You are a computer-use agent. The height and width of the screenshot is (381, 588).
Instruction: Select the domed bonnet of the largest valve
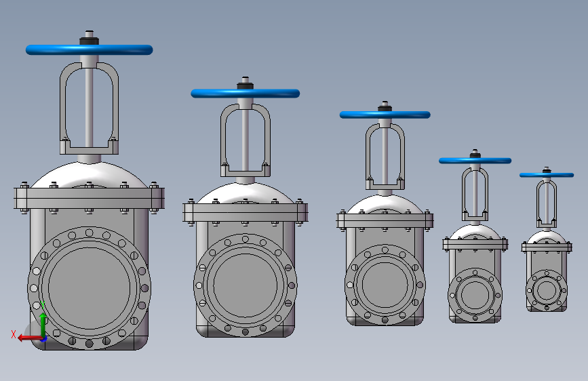coord(90,175)
